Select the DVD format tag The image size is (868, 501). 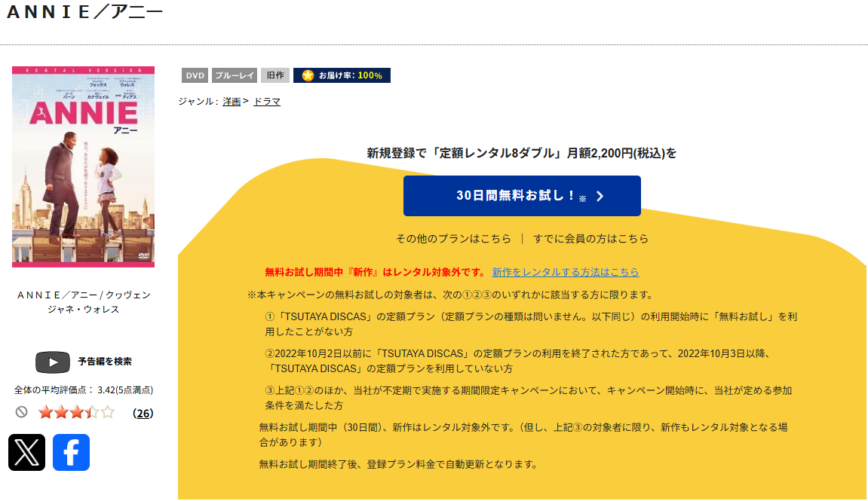(x=195, y=75)
